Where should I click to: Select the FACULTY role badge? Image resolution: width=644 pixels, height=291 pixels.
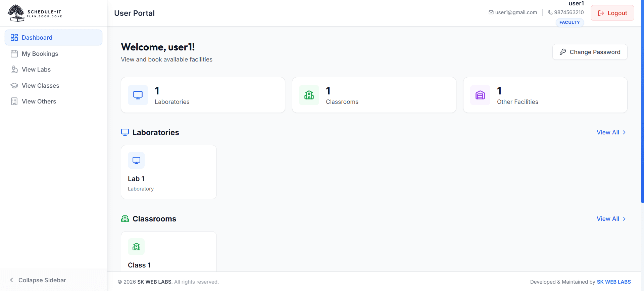tap(569, 23)
